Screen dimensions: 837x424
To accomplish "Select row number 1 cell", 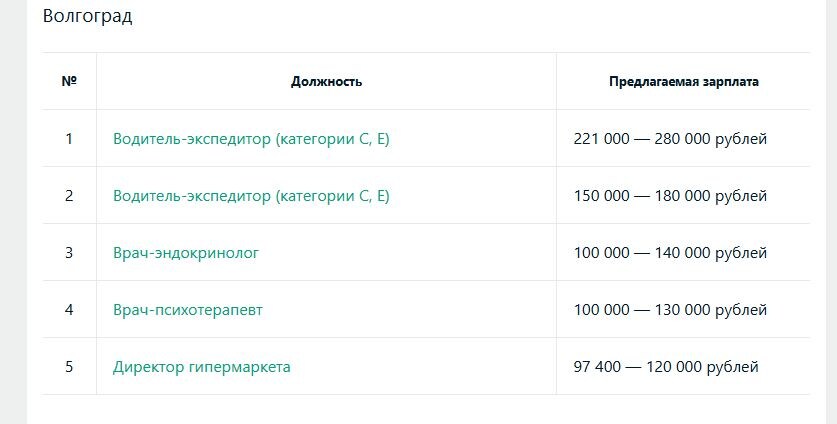I will tap(69, 139).
